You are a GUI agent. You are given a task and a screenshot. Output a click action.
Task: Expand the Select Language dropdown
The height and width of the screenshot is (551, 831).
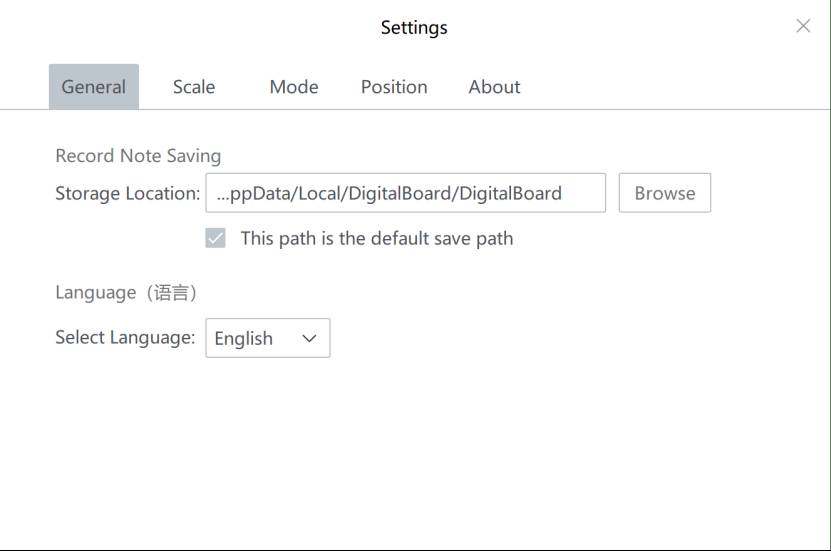point(268,338)
